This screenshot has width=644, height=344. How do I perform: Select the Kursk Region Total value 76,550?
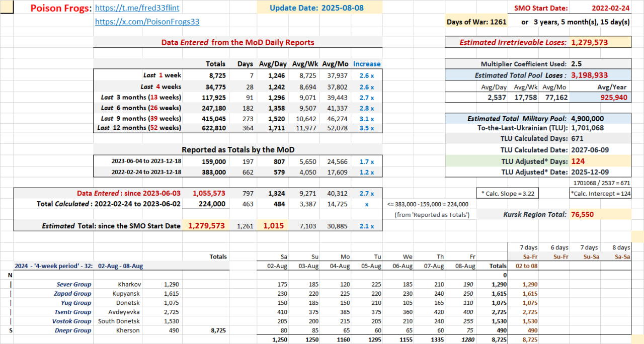click(584, 214)
